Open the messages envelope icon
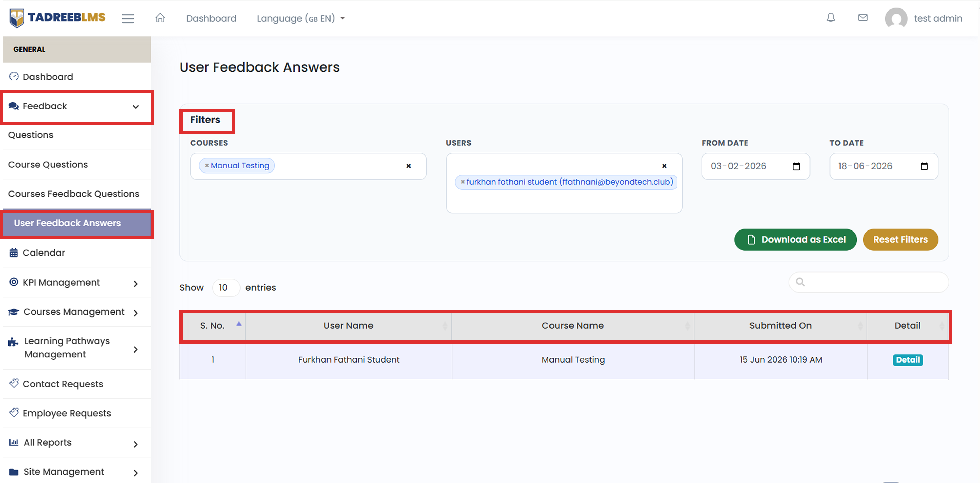 point(863,18)
